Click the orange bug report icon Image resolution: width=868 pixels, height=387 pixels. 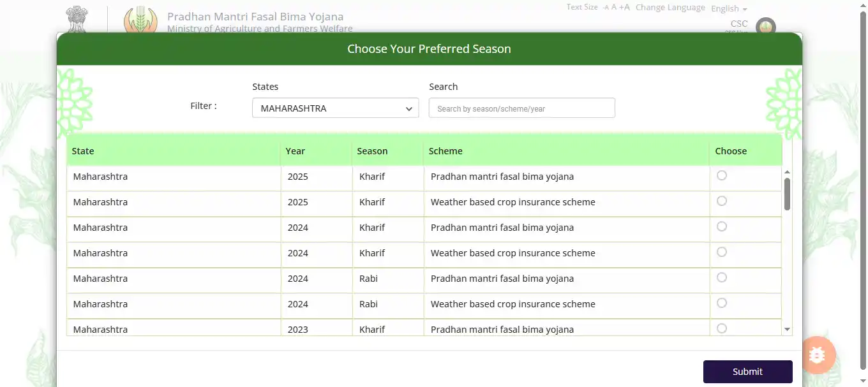pos(816,355)
